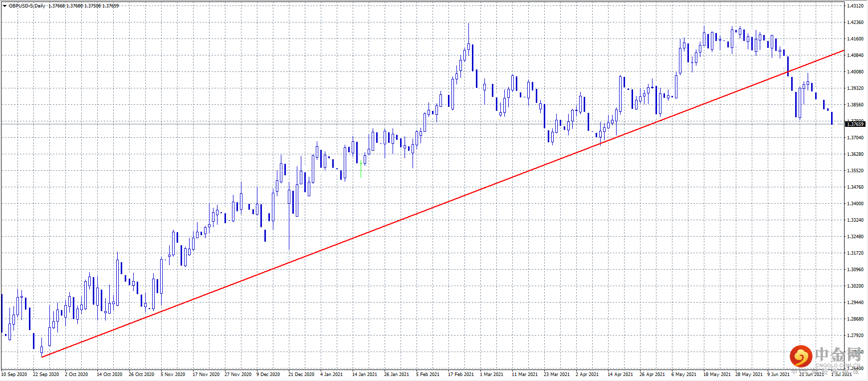
Task: Click the 1.40840 price axis label
Action: coord(855,55)
